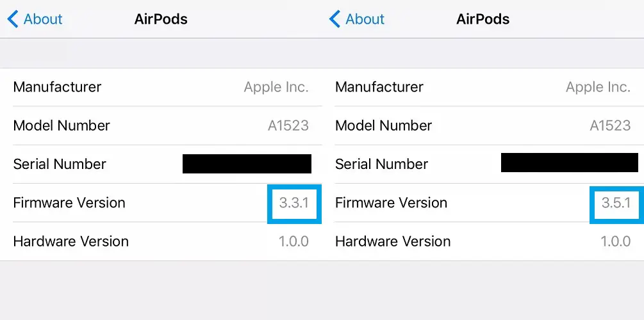Tap the redacted serial number in right screenshot
644x320 pixels.
coord(569,163)
